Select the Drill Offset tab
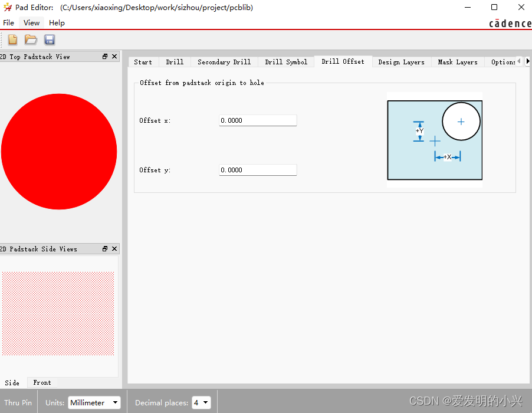Screen dimensions: 532x413 [343, 61]
